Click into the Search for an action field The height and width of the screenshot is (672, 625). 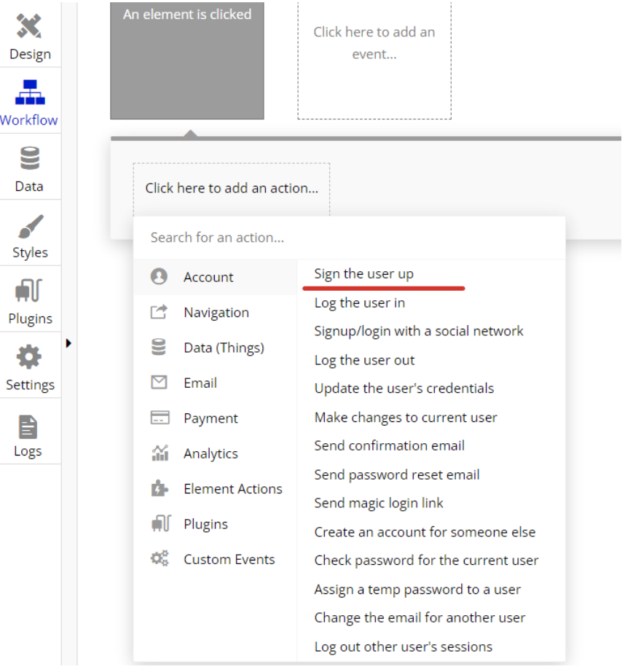tap(350, 238)
